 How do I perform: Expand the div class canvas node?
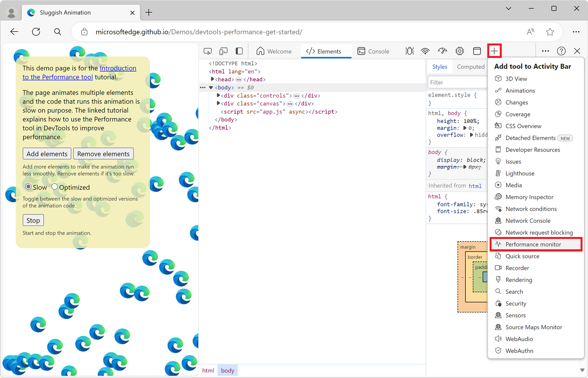click(218, 103)
